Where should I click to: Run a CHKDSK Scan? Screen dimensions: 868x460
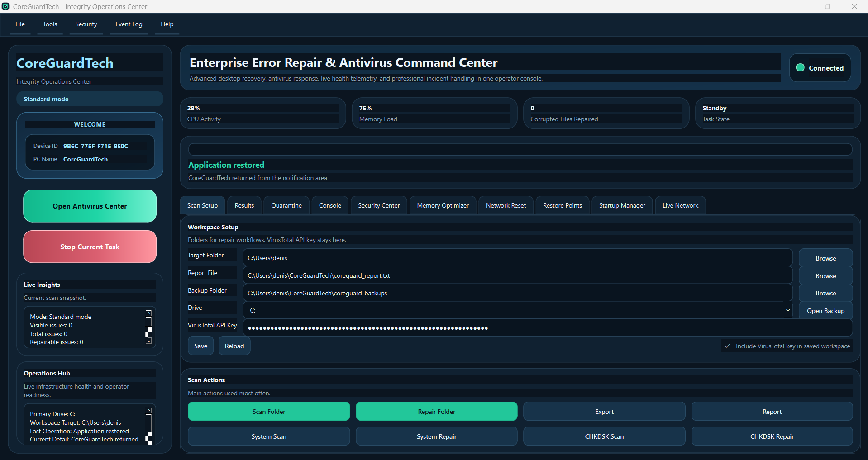coord(604,436)
